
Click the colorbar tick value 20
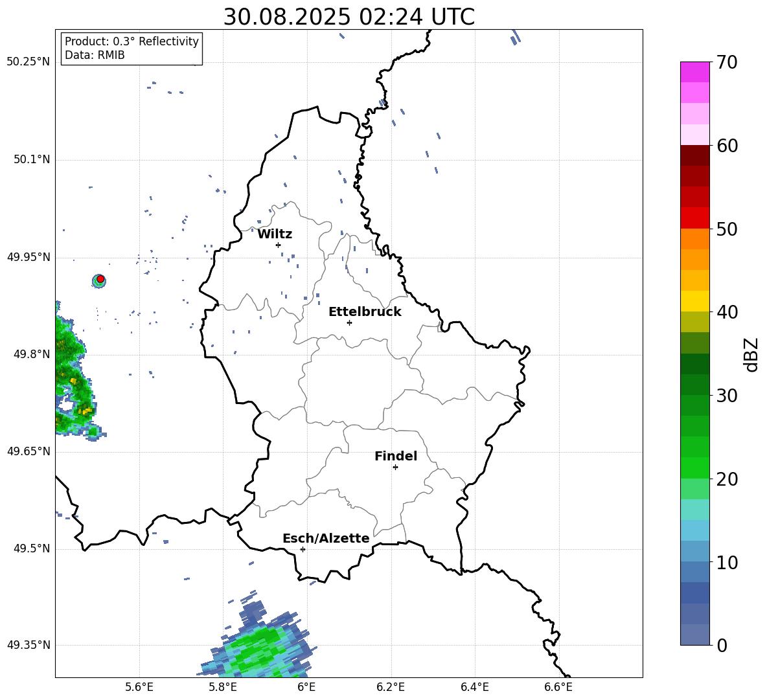click(727, 479)
